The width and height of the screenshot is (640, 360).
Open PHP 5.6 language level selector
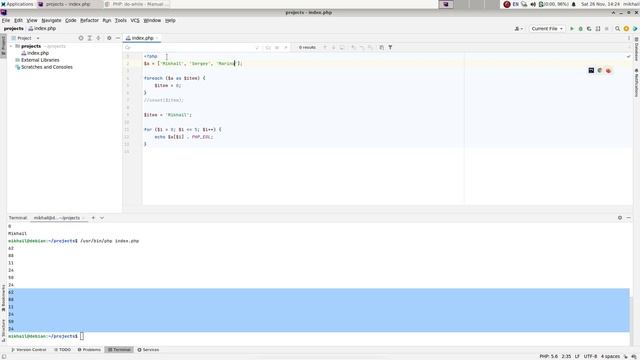[549, 356]
